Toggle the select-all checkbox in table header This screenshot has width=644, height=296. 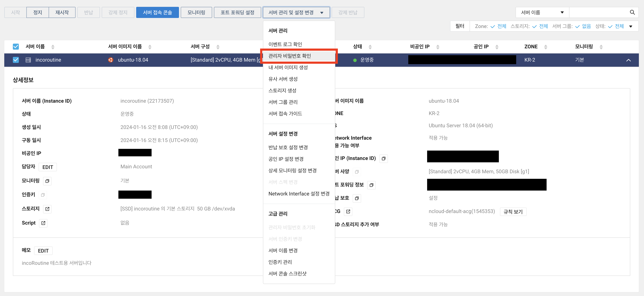(16, 46)
